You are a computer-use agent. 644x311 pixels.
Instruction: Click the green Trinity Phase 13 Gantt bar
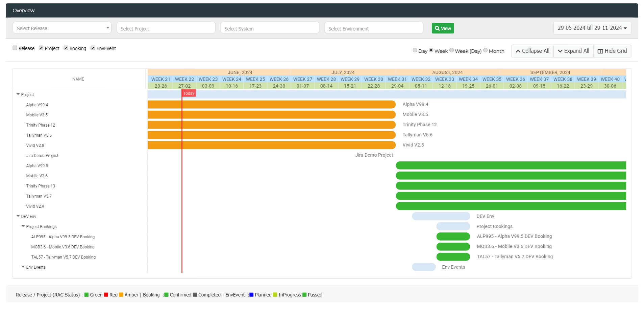coord(511,186)
